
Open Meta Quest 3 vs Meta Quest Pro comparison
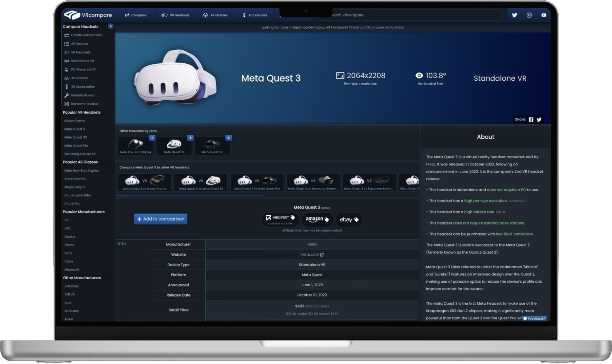coord(257,182)
